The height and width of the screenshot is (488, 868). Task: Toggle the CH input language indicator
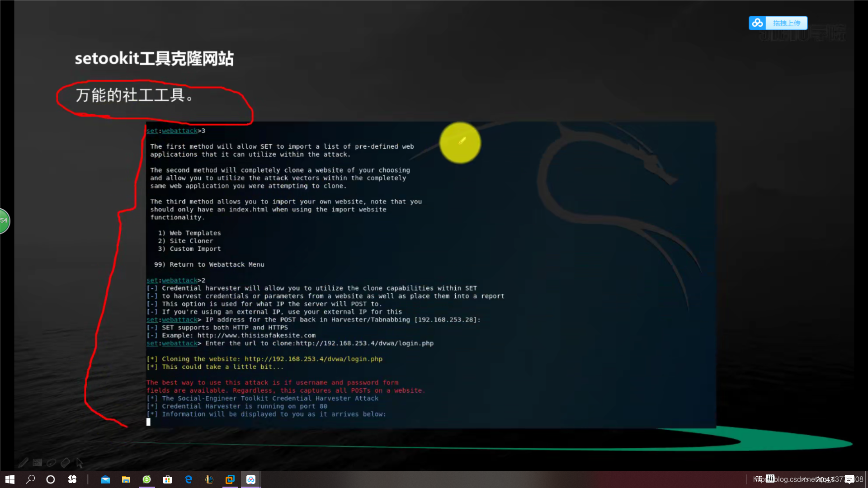(758, 479)
